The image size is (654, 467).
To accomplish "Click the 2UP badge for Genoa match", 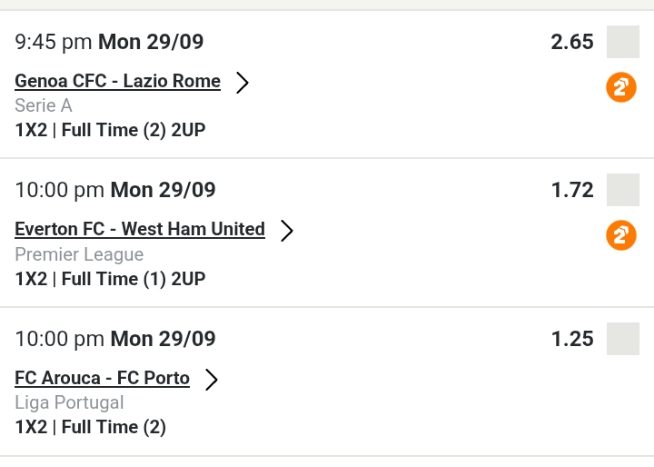I will tap(621, 88).
